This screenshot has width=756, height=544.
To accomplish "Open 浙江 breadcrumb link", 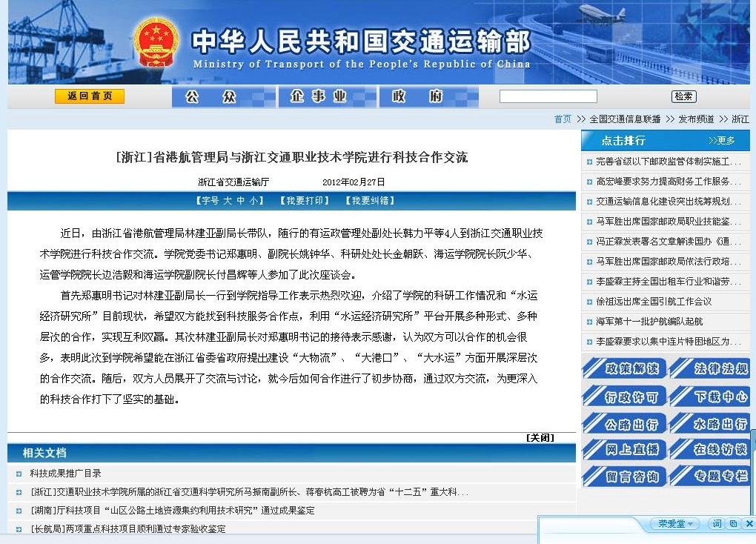I will pos(740,119).
